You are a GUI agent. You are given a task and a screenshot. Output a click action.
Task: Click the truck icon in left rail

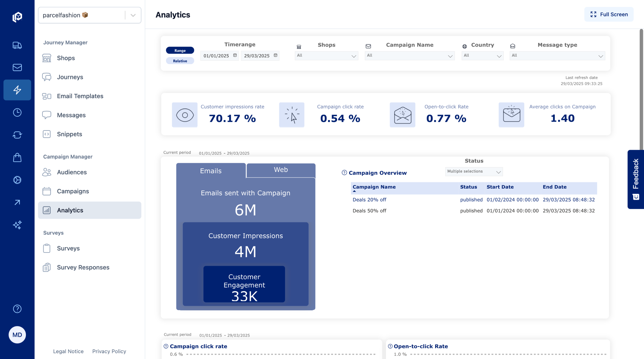pos(17,45)
